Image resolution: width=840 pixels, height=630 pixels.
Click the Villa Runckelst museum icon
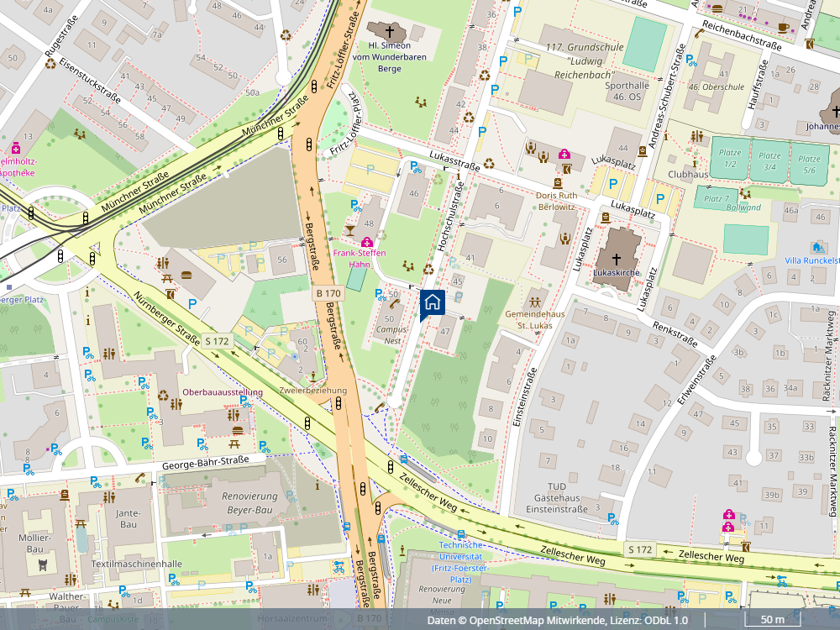(x=817, y=247)
